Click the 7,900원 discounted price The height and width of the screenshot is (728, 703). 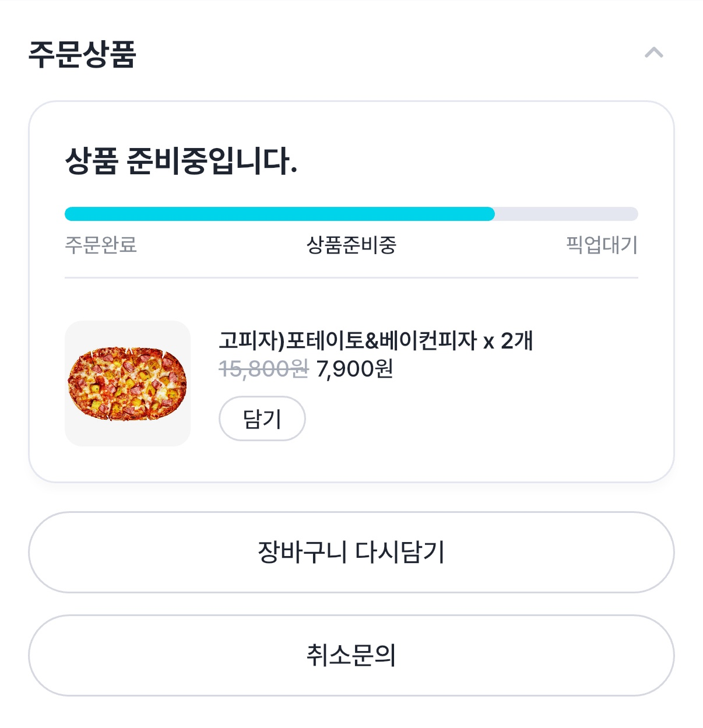[354, 369]
